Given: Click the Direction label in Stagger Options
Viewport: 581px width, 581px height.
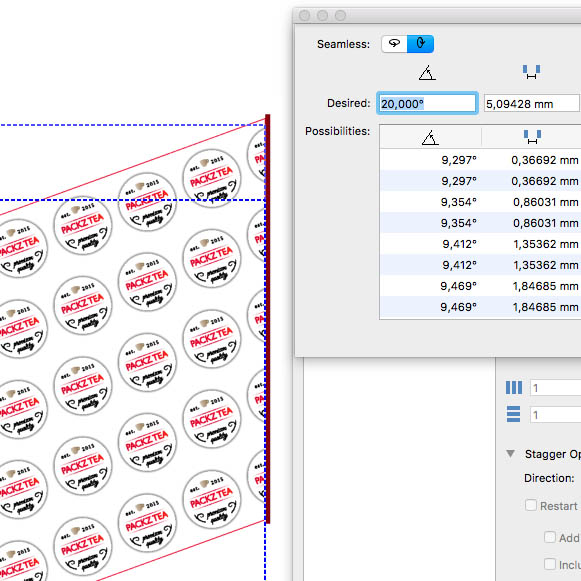Looking at the screenshot, I should pyautogui.click(x=549, y=478).
